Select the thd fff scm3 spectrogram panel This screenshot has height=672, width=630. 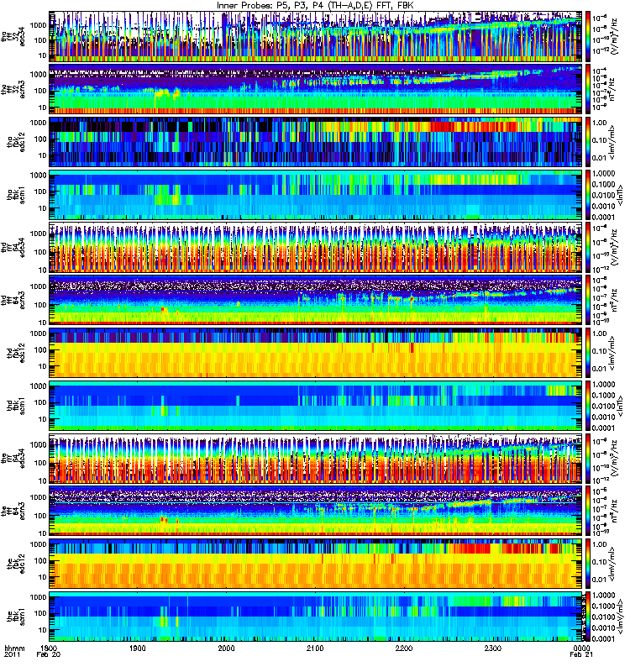click(316, 300)
